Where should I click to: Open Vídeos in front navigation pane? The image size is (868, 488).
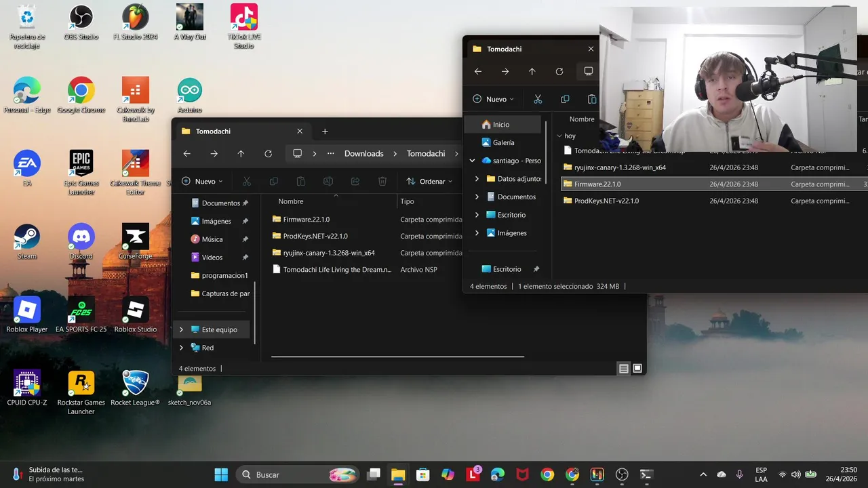click(x=214, y=258)
